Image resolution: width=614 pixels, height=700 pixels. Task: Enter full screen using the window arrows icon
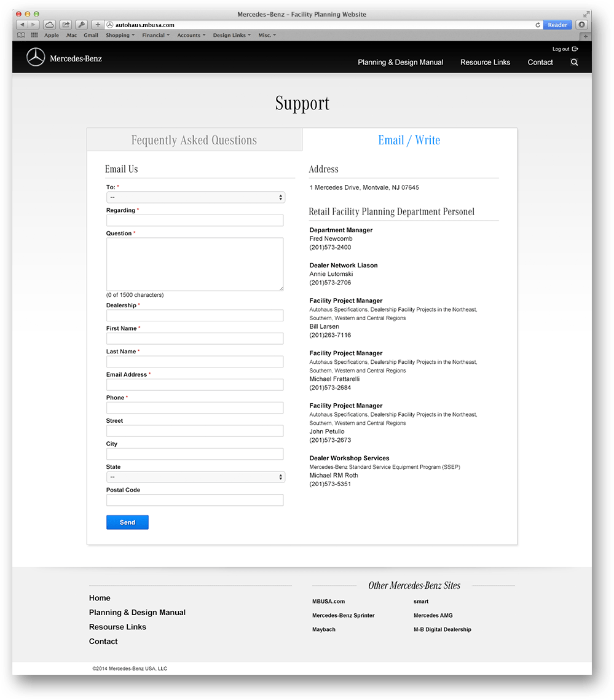pyautogui.click(x=586, y=14)
